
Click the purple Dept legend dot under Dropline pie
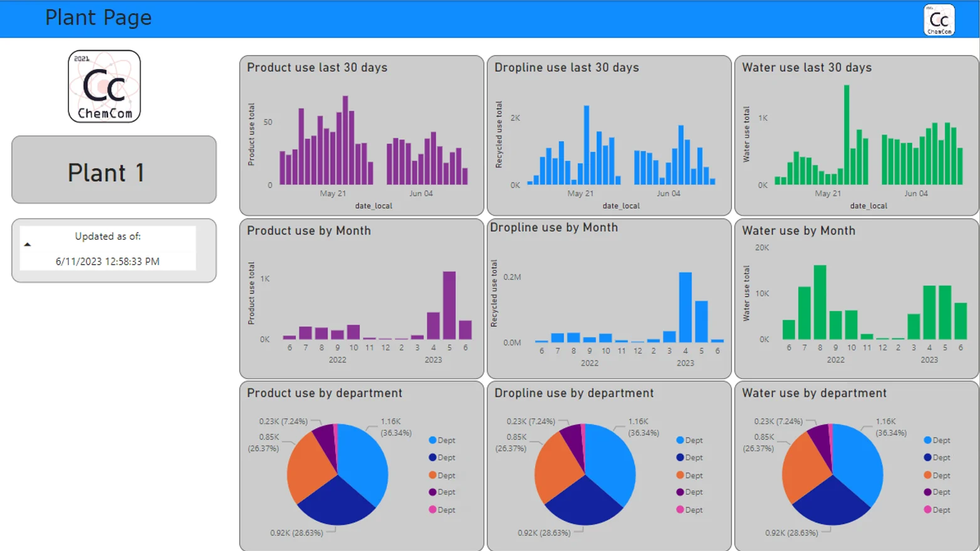[x=679, y=492]
